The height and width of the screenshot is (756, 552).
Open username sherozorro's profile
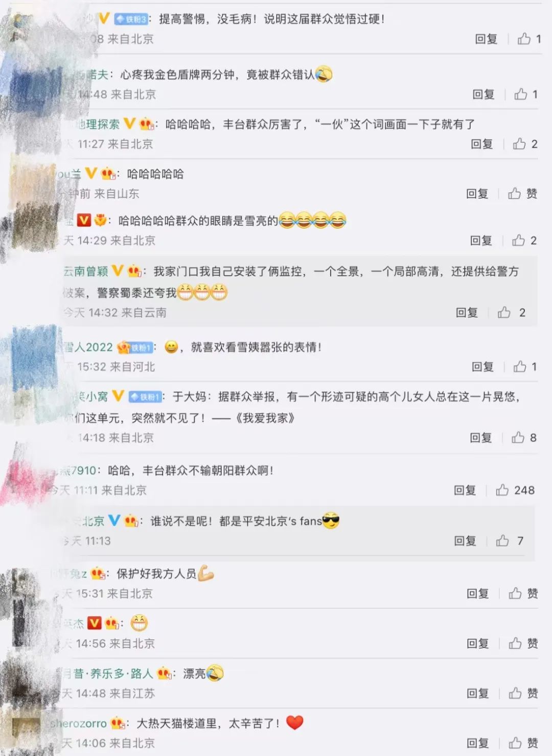78,723
